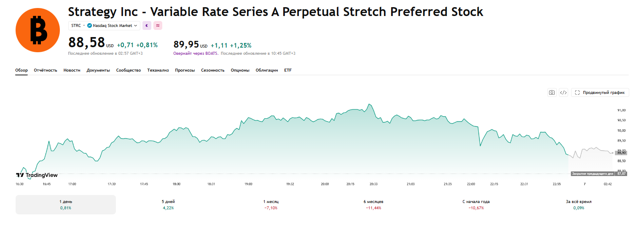
Task: Click the TradingView logo on chart
Action: pos(37,175)
